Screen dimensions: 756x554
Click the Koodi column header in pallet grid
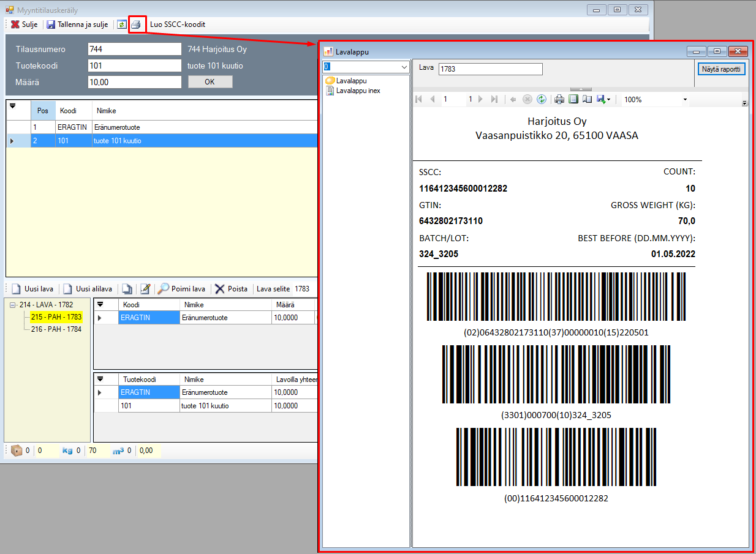(x=149, y=305)
